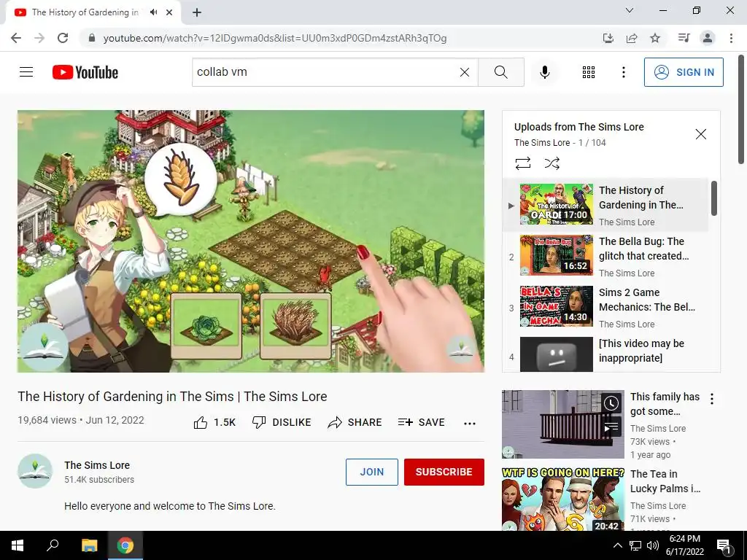747x560 pixels.
Task: Click the JOIN membership button
Action: point(371,472)
